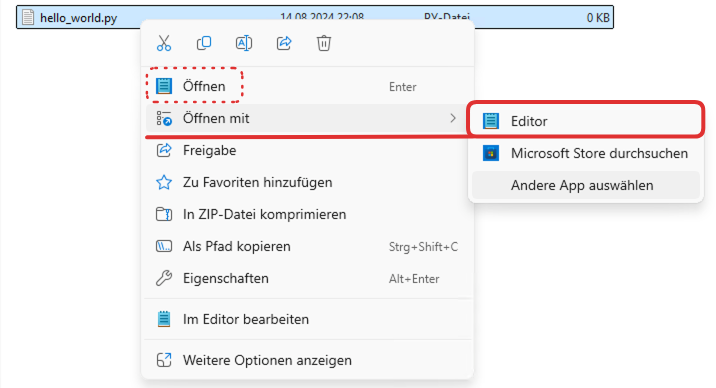Click the file icon of hello_world.py
The width and height of the screenshot is (716, 388).
point(28,17)
